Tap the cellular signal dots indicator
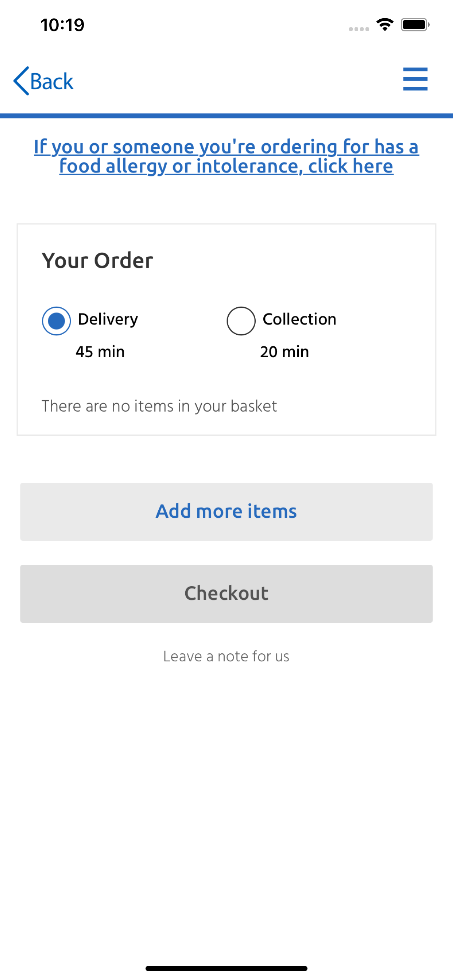The height and width of the screenshot is (980, 453). pos(359,29)
